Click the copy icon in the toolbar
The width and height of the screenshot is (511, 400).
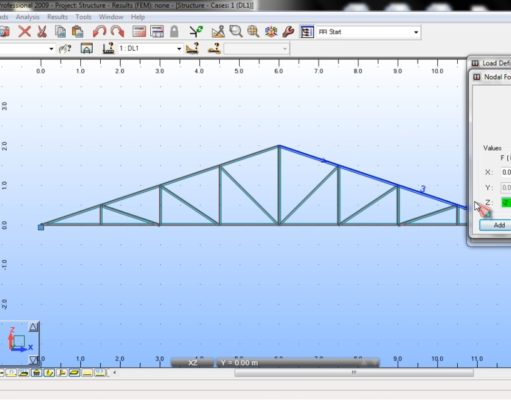(60, 32)
